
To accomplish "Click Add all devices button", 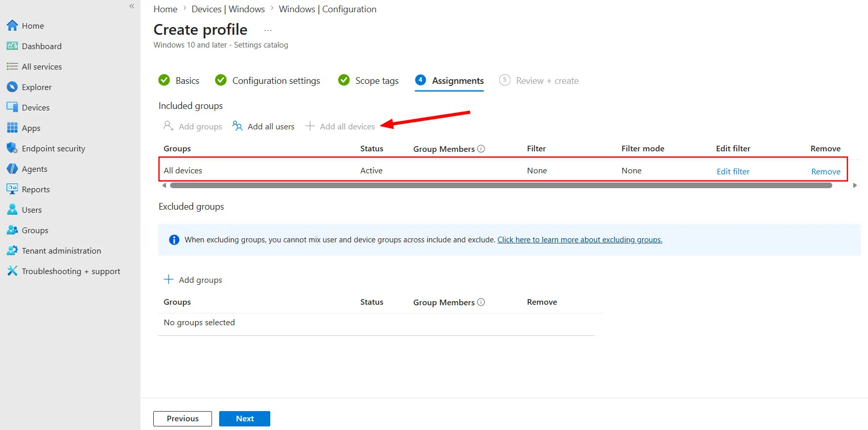I will [340, 126].
